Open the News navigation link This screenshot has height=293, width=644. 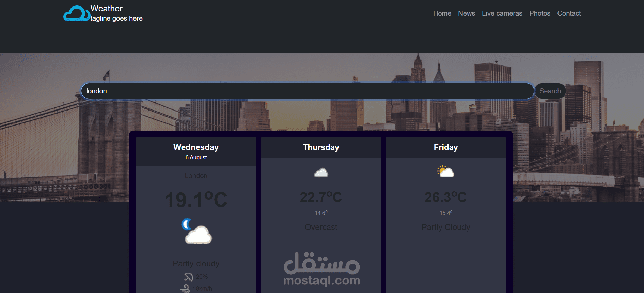pyautogui.click(x=466, y=13)
